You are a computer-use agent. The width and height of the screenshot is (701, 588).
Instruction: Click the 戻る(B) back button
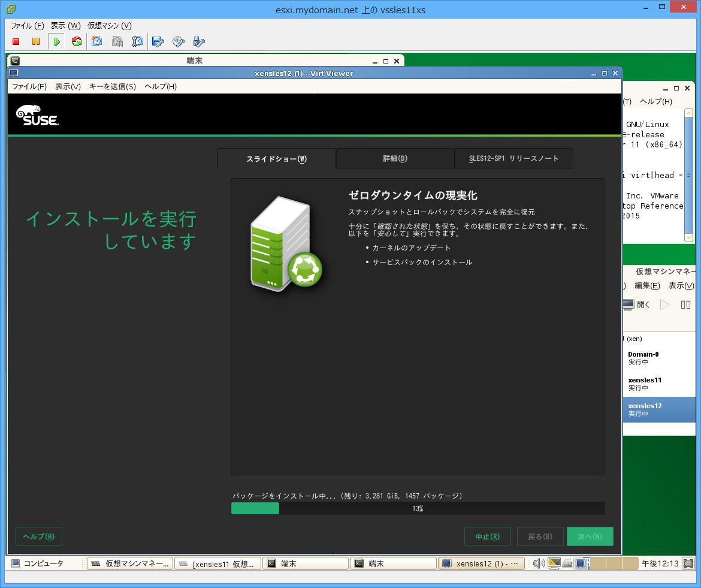540,536
